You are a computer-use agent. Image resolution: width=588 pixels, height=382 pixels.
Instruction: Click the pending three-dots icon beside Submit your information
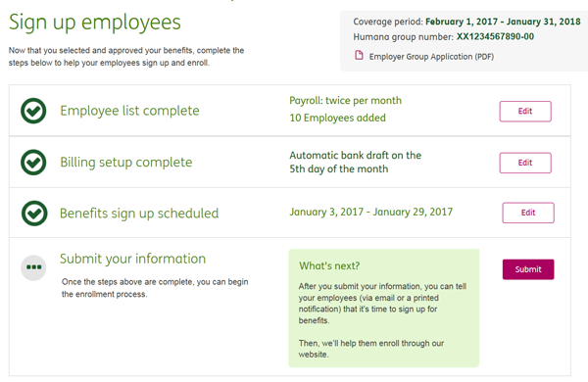point(33,267)
